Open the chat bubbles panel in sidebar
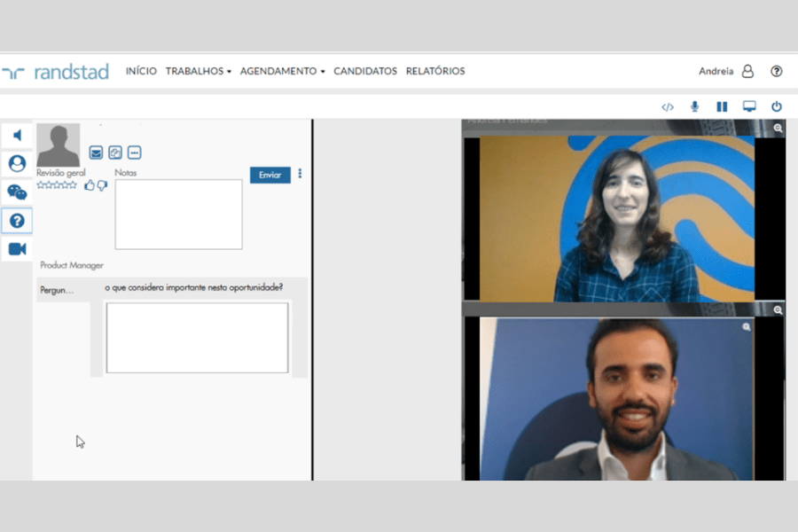Image resolution: width=798 pixels, height=532 pixels. point(17,192)
